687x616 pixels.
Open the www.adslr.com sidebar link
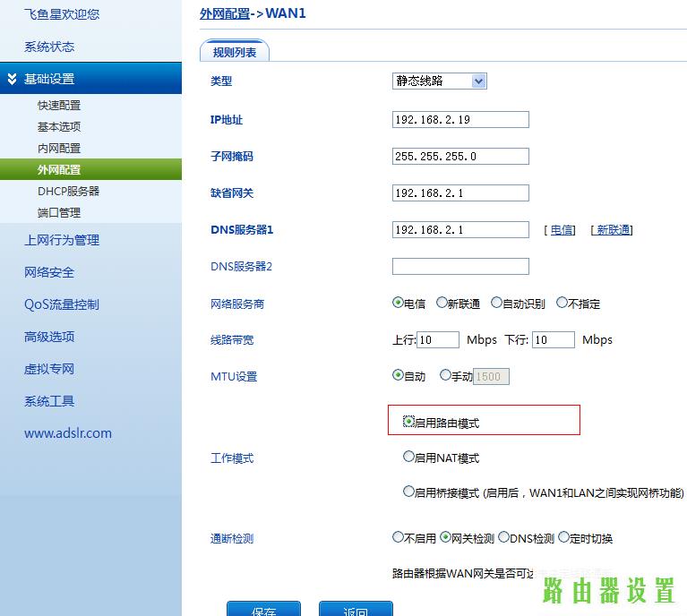point(68,433)
